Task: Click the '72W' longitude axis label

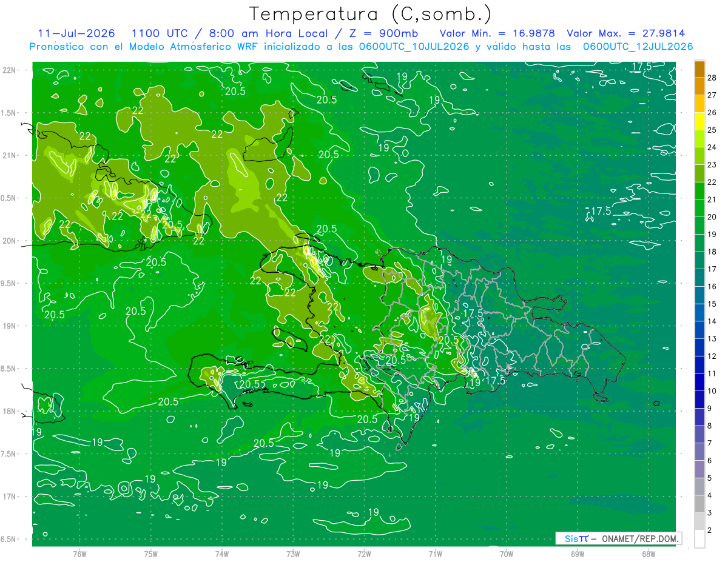Action: coord(364,554)
